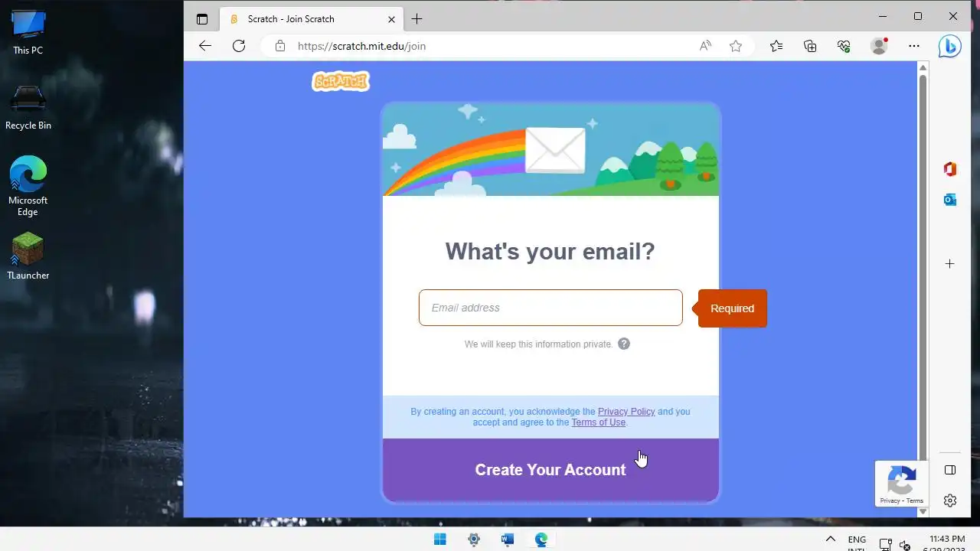
Task: Open tab actions menu icon
Action: pyautogui.click(x=202, y=19)
